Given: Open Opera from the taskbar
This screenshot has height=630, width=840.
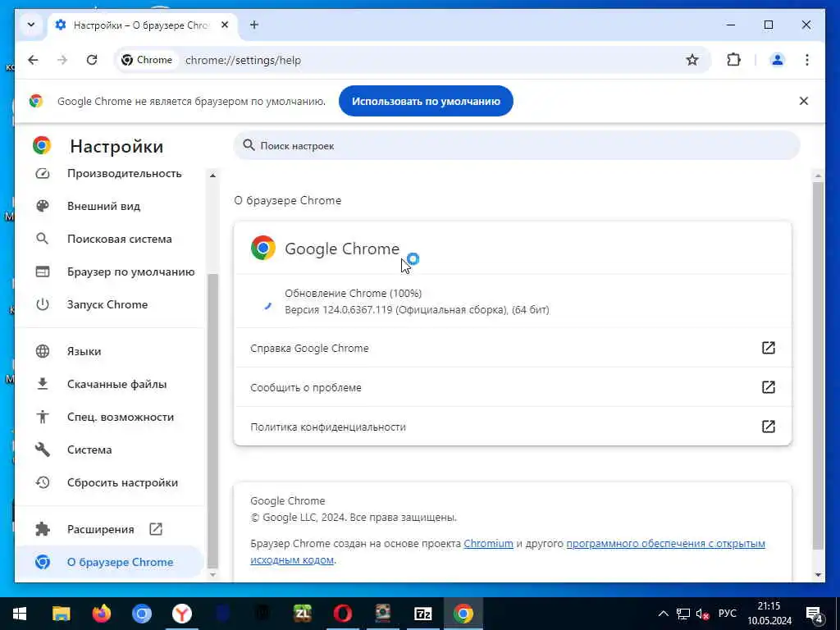Looking at the screenshot, I should pos(343,614).
